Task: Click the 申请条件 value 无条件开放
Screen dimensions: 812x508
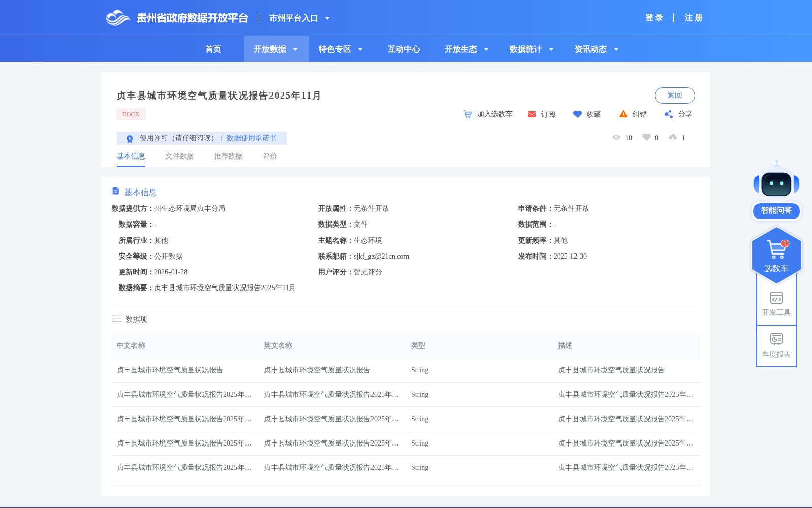Action: pyautogui.click(x=571, y=209)
